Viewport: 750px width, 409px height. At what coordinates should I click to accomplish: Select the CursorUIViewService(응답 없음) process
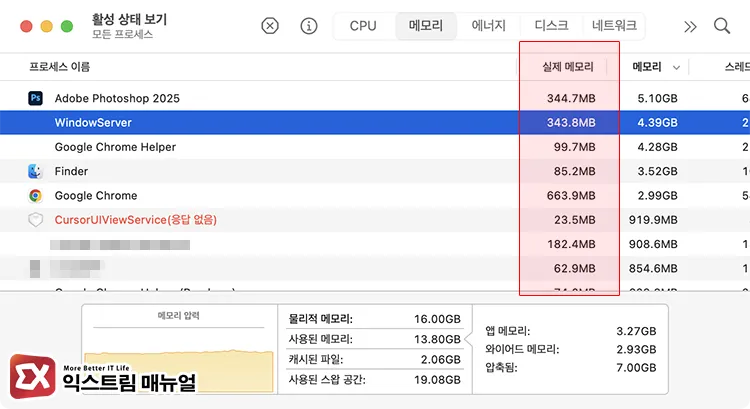click(x=135, y=220)
